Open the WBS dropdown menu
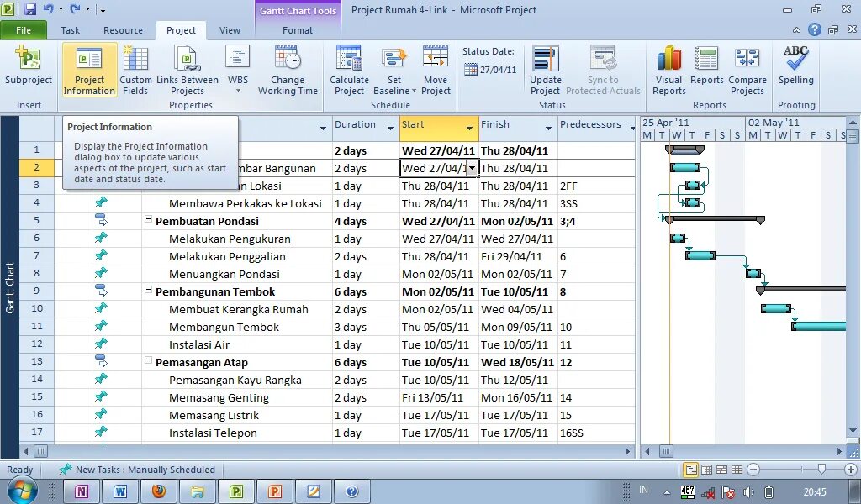 point(238,69)
